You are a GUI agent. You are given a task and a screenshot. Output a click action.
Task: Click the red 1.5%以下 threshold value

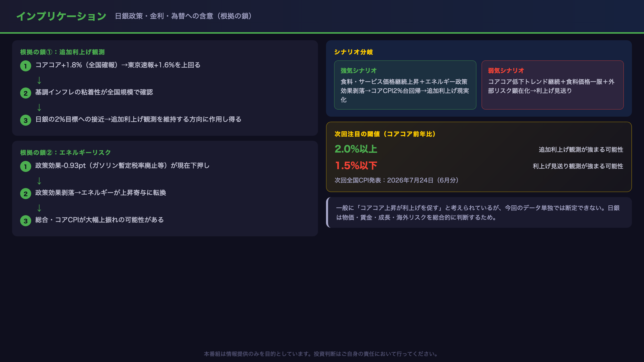356,166
